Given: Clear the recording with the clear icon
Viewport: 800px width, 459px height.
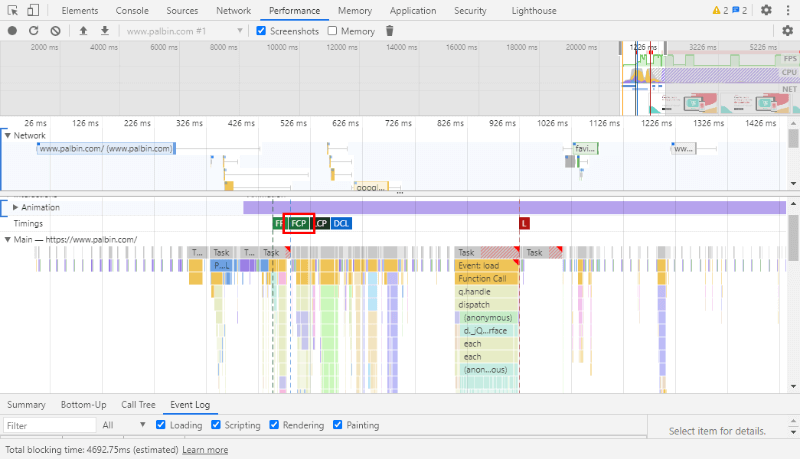Looking at the screenshot, I should click(x=55, y=31).
